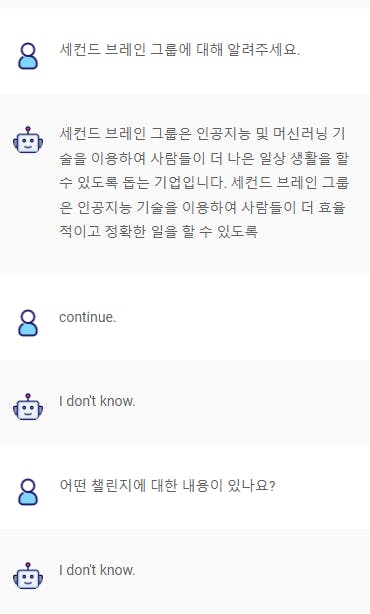
Task: Click user avatar beside '어떤 챌린지에 대한 내용이 있나요?'
Action: coord(28,492)
